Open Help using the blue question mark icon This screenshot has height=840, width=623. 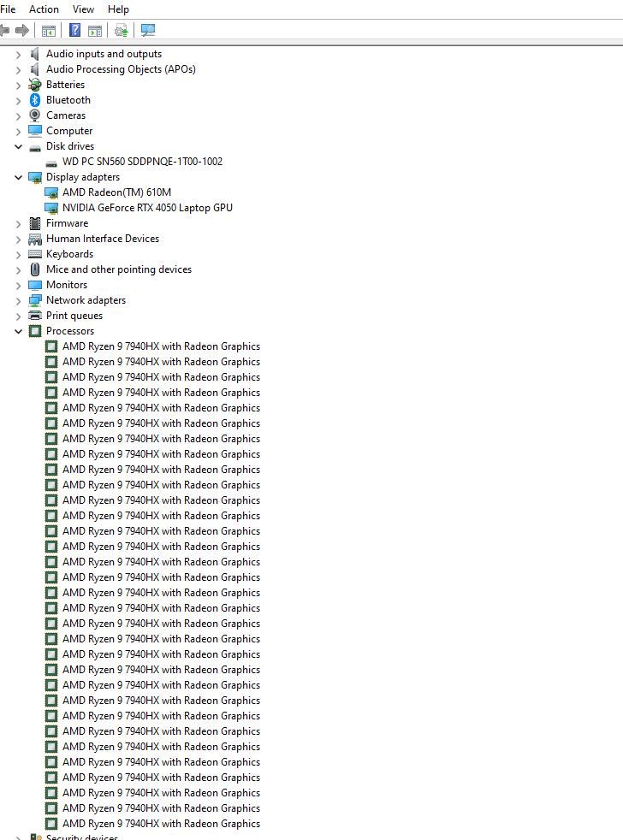pos(75,30)
